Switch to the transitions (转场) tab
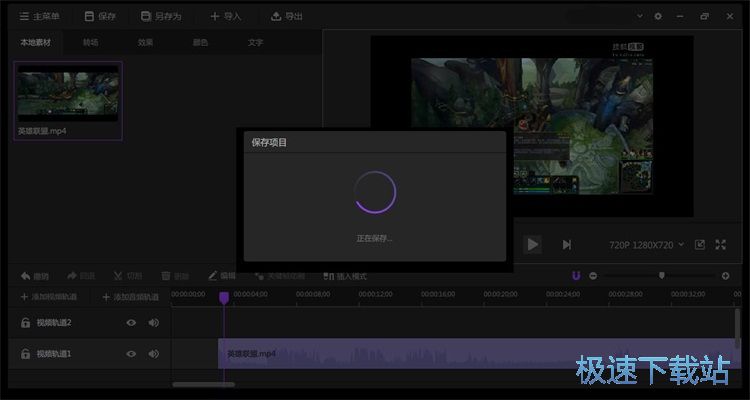The width and height of the screenshot is (750, 400). (x=90, y=43)
